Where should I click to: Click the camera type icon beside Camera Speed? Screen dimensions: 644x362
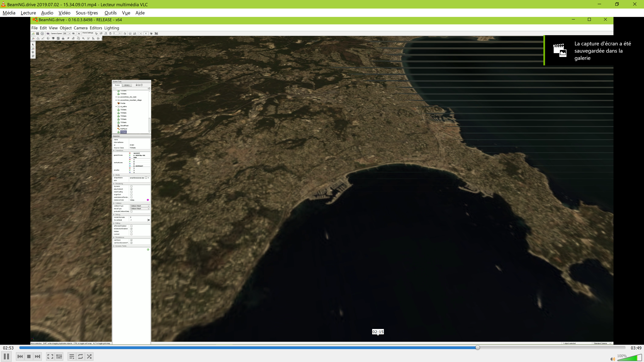[48, 34]
